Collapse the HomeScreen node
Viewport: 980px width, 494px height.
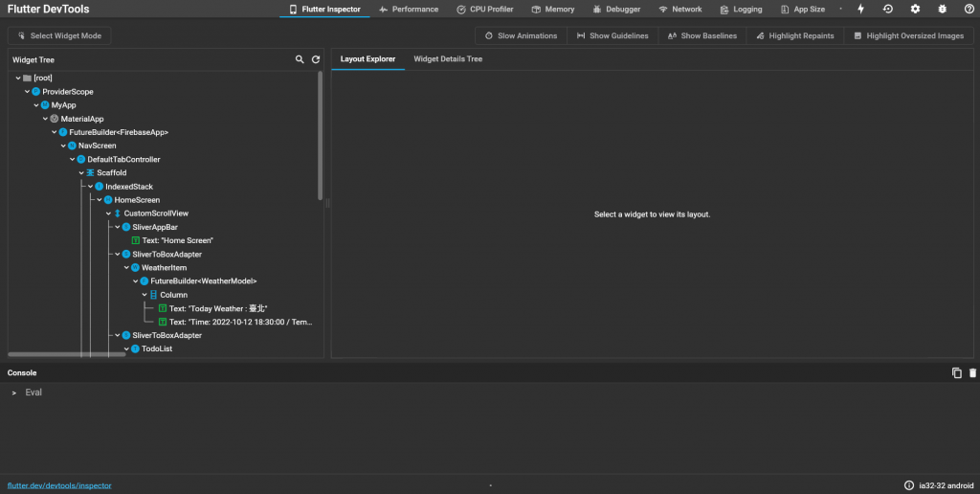pyautogui.click(x=100, y=200)
